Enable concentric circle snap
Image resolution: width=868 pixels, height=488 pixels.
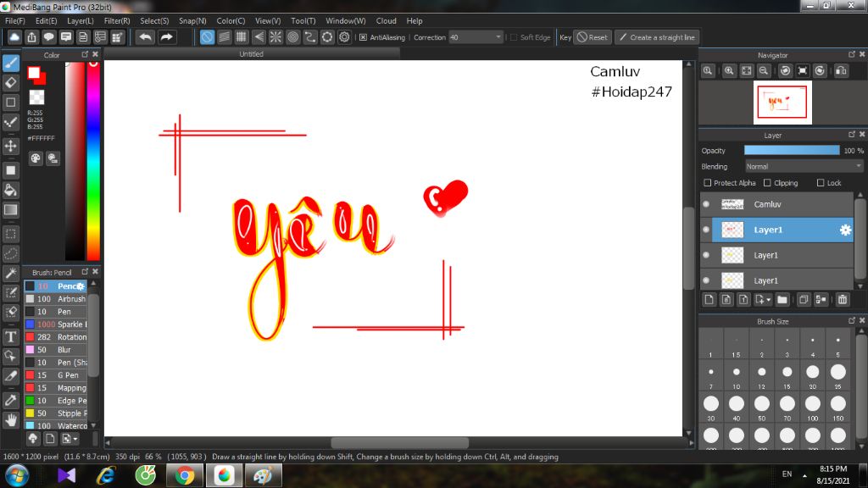tap(292, 37)
